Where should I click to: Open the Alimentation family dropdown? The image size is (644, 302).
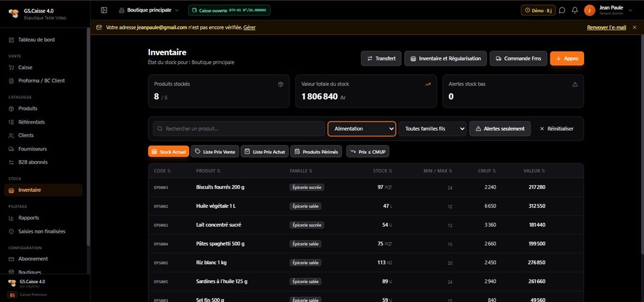[362, 129]
